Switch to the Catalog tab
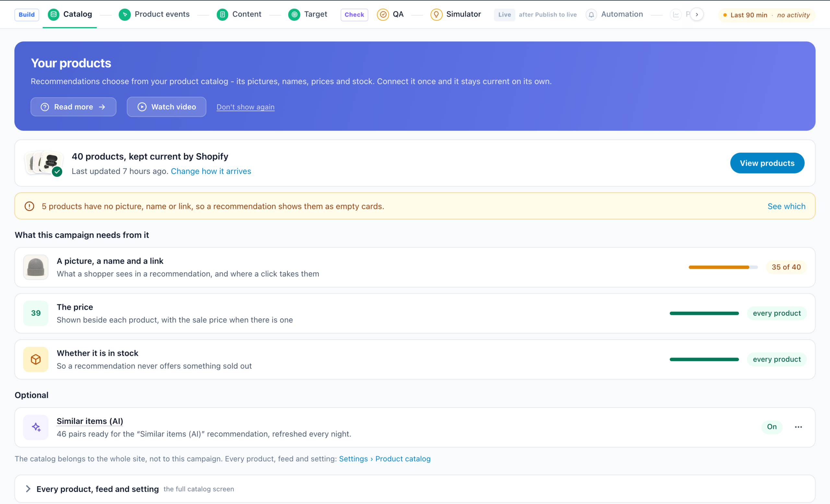This screenshot has width=830, height=504. point(70,15)
